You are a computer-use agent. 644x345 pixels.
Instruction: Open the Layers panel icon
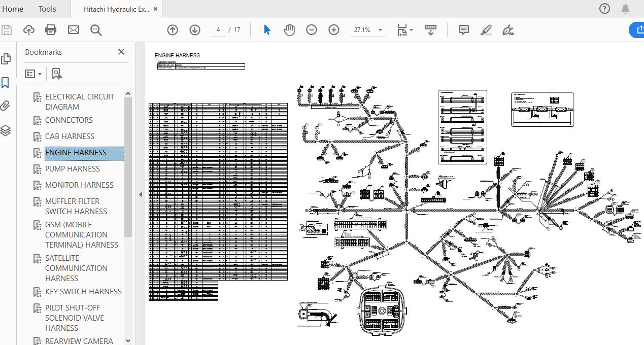tap(6, 130)
